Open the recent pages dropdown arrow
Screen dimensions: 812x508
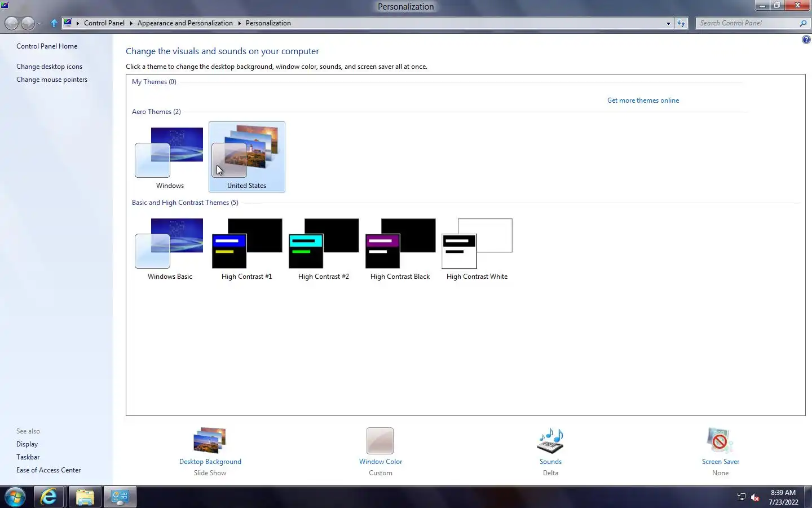pyautogui.click(x=39, y=24)
